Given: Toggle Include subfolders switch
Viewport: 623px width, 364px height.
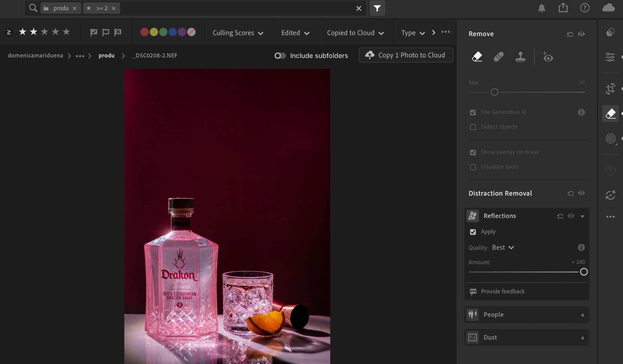Looking at the screenshot, I should click(x=280, y=56).
